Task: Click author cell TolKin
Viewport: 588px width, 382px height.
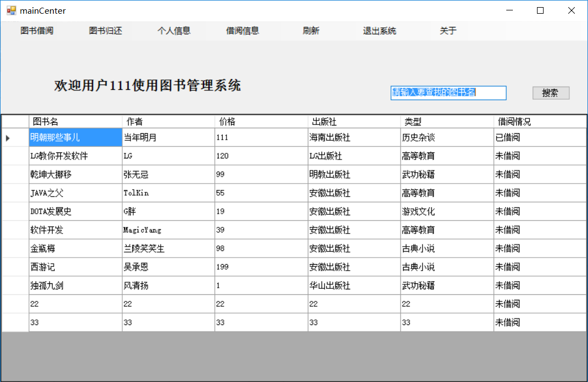Action: click(x=168, y=193)
